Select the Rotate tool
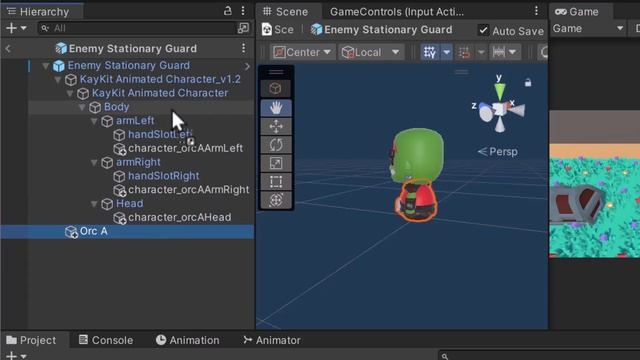 pyautogui.click(x=276, y=145)
